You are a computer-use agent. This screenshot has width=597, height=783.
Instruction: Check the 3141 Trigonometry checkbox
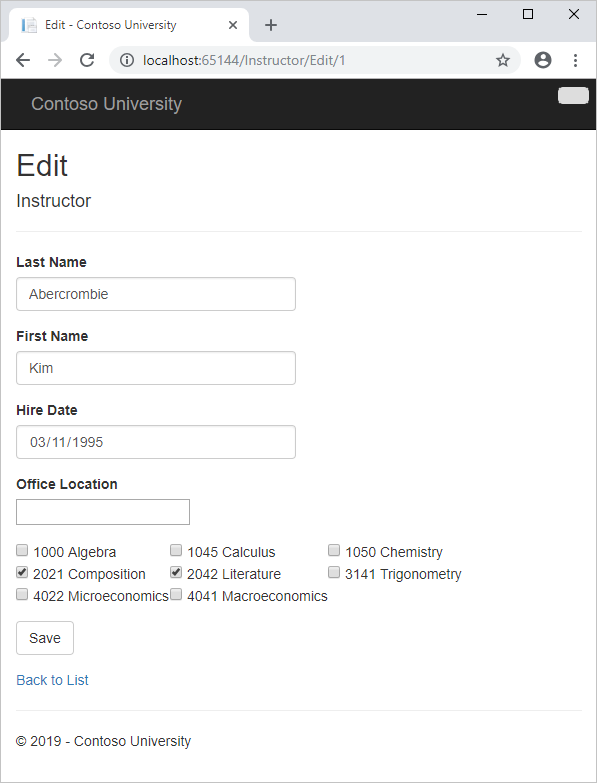click(334, 572)
